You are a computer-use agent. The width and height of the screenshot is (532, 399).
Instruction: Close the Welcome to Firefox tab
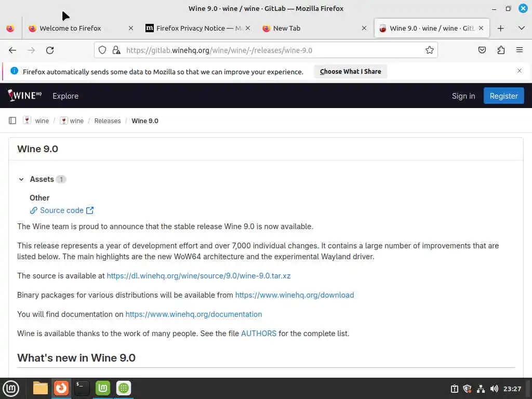point(131,29)
